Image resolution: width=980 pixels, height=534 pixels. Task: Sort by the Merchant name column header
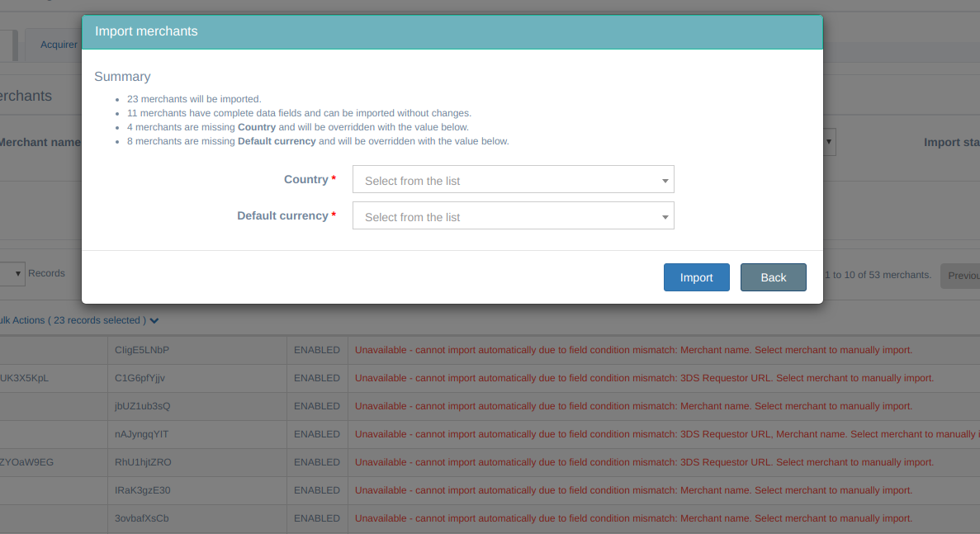(38, 142)
